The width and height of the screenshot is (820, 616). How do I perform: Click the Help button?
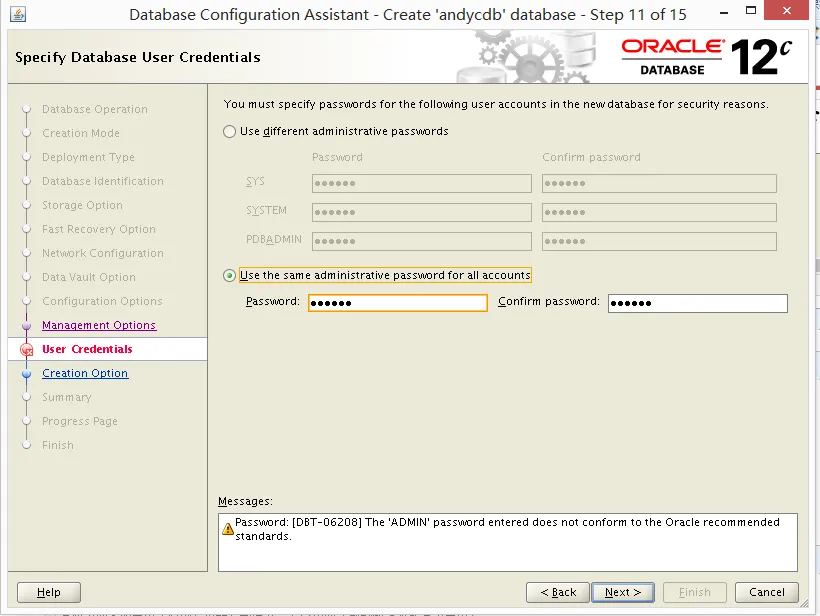(49, 592)
